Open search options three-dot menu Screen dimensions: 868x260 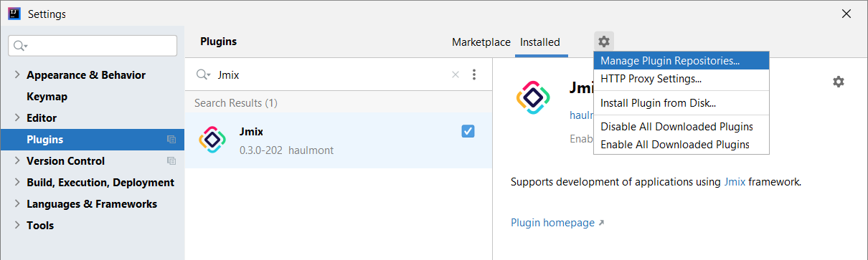[x=474, y=74]
